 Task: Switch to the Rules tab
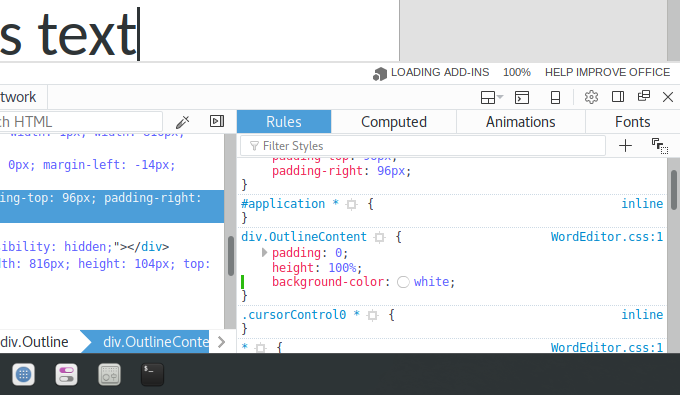tap(284, 122)
